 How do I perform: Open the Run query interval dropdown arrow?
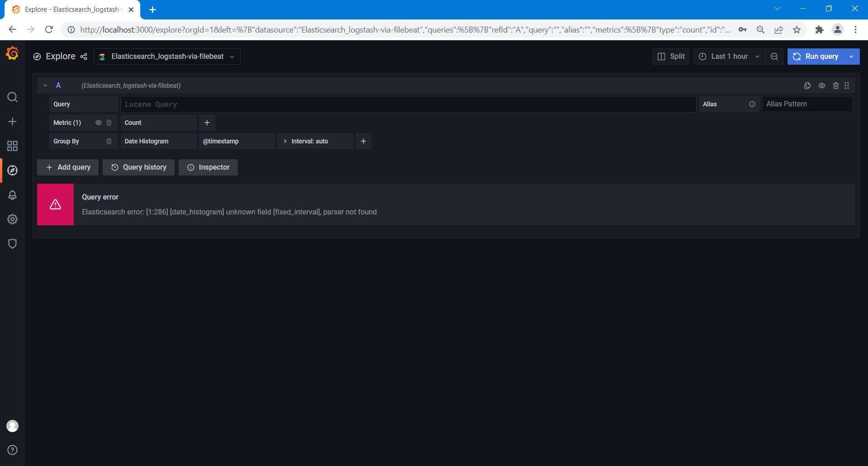tap(852, 57)
